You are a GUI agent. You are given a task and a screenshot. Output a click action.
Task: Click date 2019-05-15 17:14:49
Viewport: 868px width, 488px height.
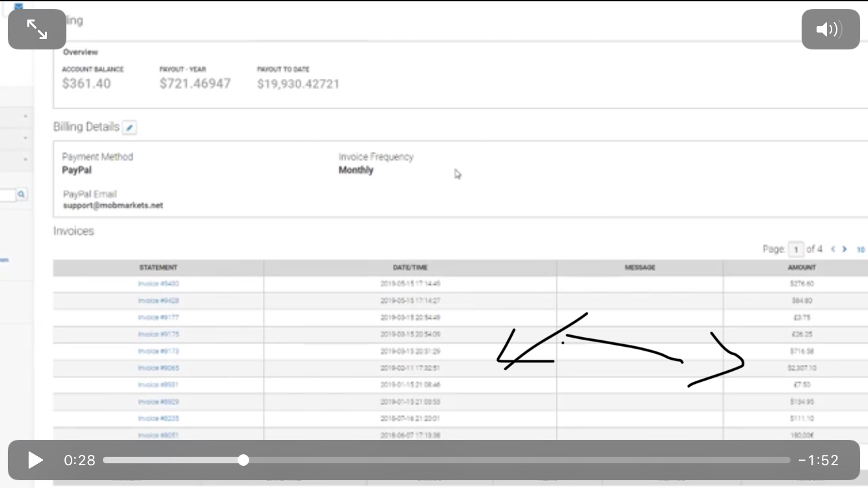[410, 284]
